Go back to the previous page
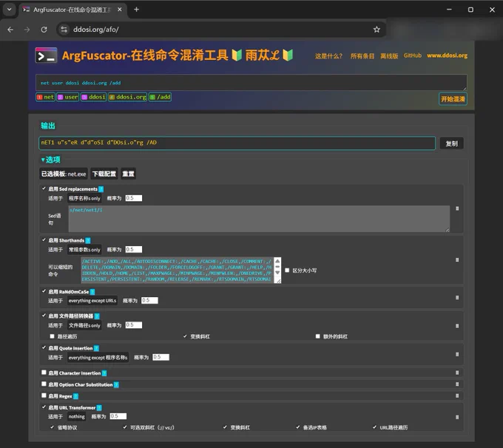This screenshot has height=448, width=503. point(10,30)
